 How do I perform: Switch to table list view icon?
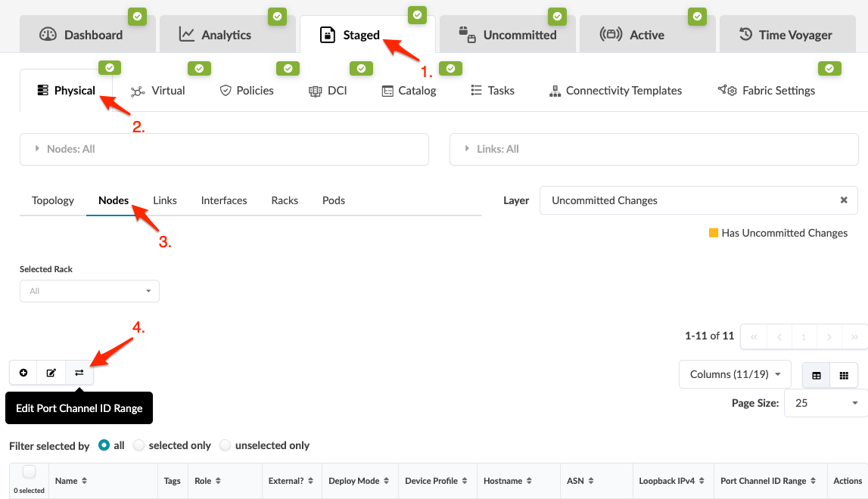[817, 376]
